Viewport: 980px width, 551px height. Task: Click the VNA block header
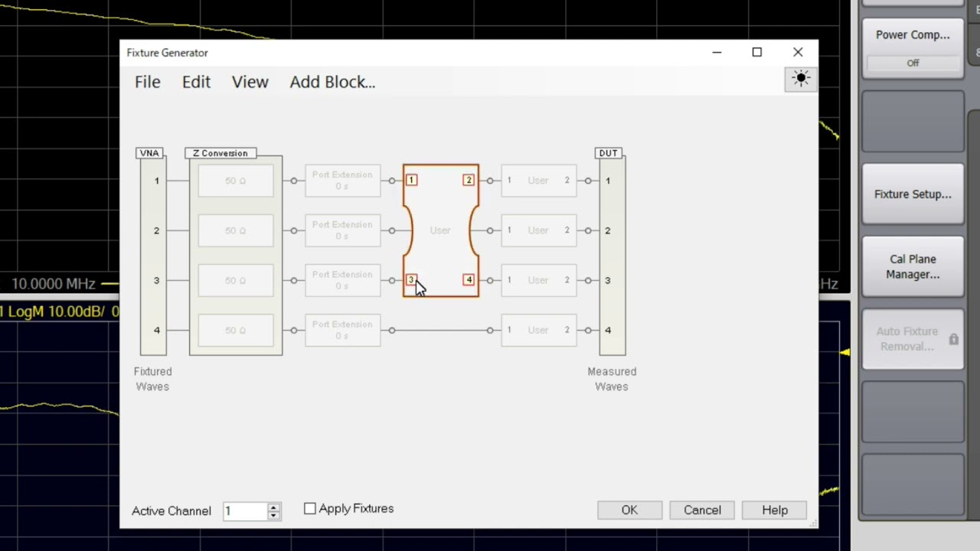click(x=149, y=153)
